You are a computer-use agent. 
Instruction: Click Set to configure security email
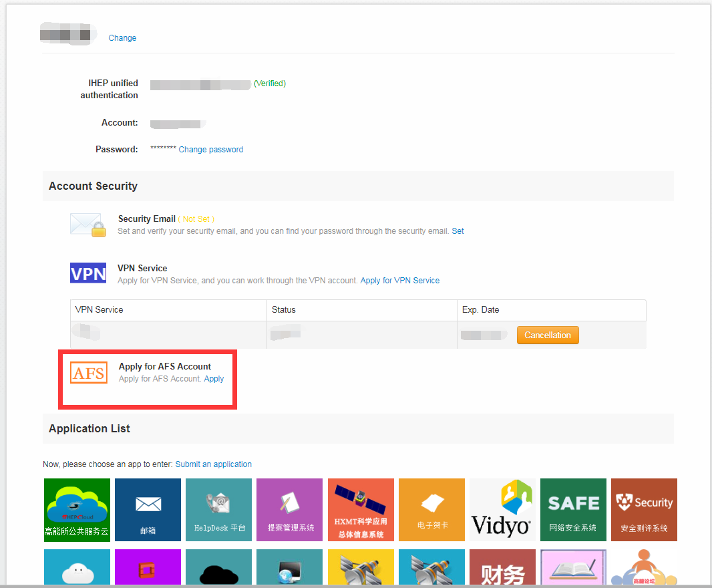[x=458, y=231]
